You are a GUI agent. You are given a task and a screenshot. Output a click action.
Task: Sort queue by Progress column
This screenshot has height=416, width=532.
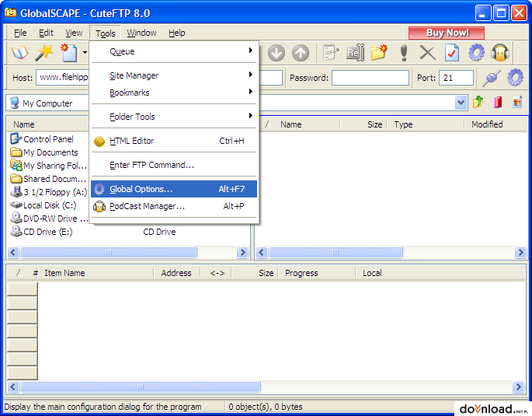click(x=317, y=273)
